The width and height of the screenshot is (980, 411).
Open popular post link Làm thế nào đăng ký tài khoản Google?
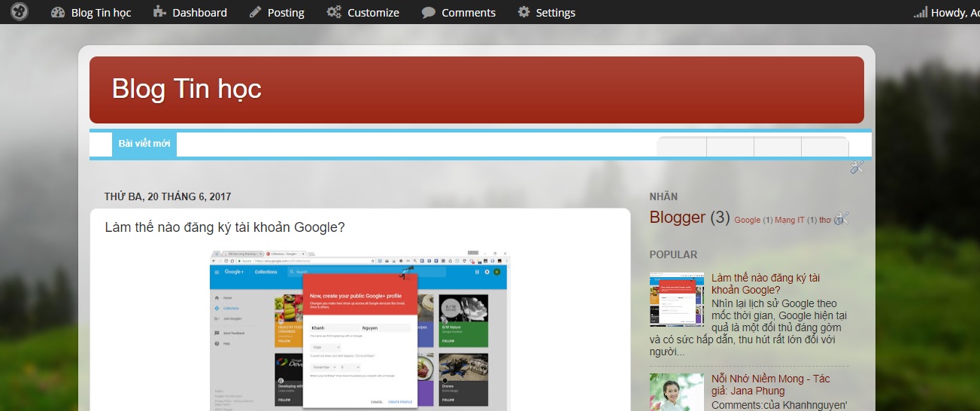[x=766, y=284]
